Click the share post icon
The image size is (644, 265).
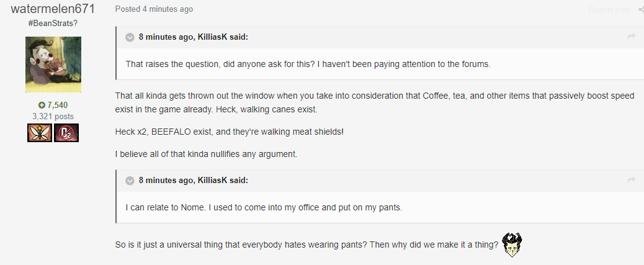click(x=641, y=9)
